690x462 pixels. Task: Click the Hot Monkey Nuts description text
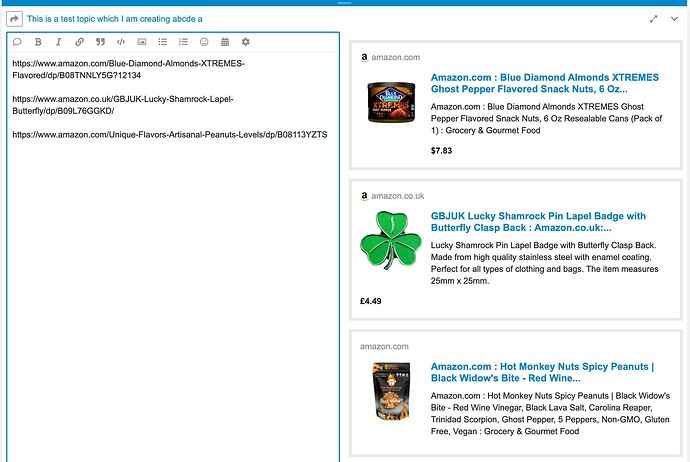tap(550, 414)
